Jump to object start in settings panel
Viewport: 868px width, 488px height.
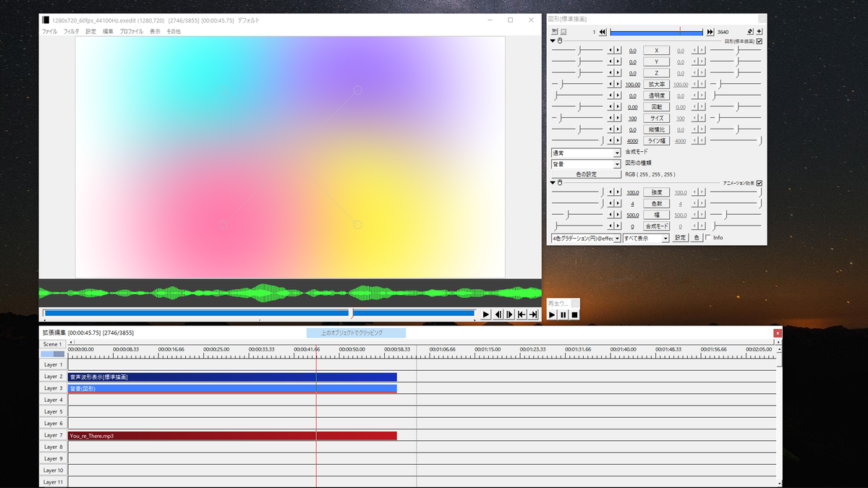(x=603, y=32)
